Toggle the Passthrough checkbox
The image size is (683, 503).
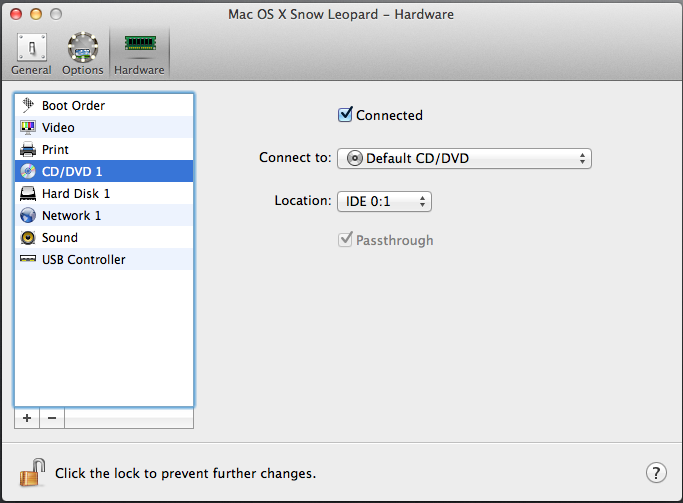(x=345, y=240)
